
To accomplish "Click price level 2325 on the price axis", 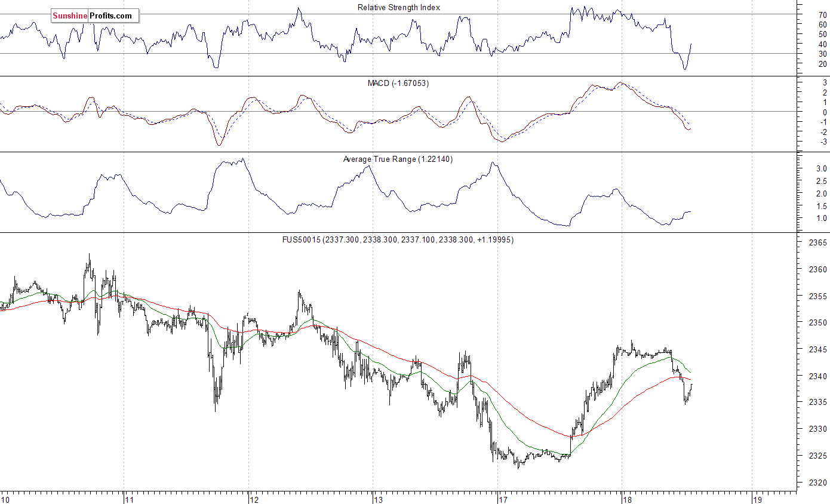I will [x=817, y=456].
